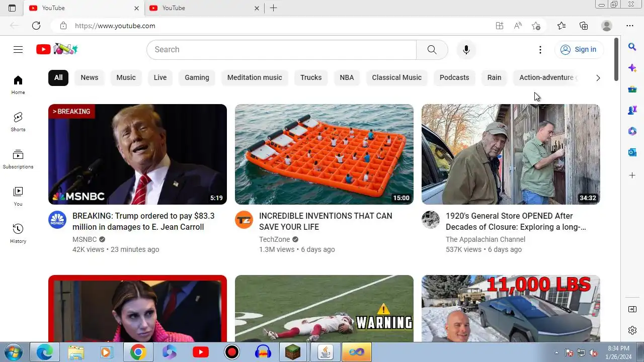
Task: Open the YouTube hamburger guide menu
Action: (x=18, y=49)
